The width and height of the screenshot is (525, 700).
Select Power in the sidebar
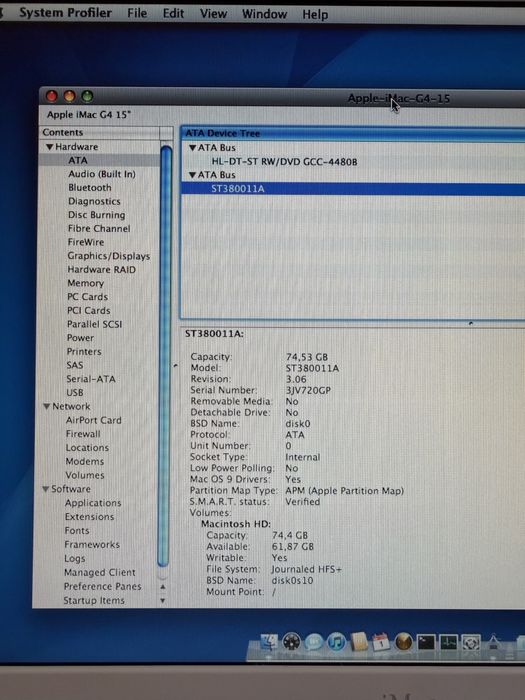point(80,338)
